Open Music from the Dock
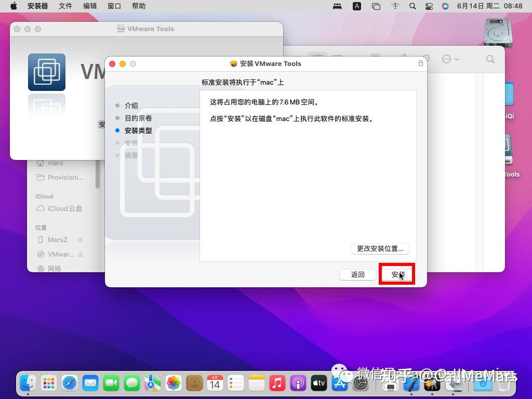Screen dimensions: 532x399 click(x=277, y=383)
